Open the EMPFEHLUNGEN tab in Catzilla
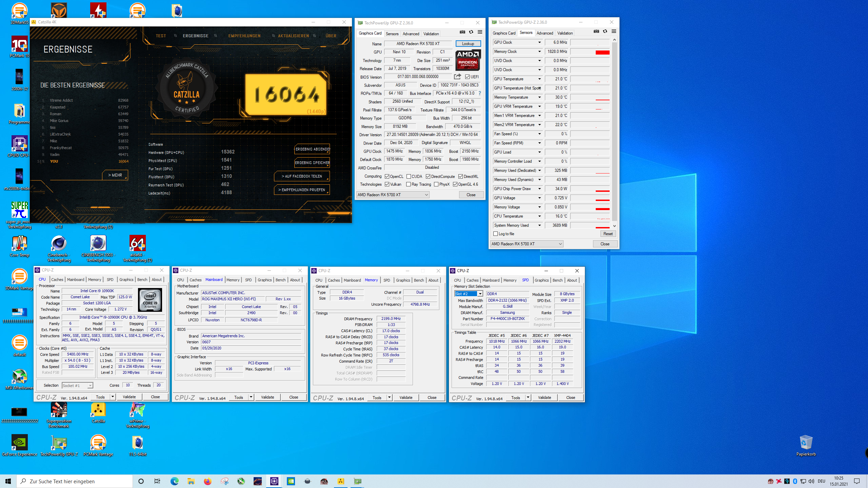Viewport: 868px width, 488px height. (244, 36)
